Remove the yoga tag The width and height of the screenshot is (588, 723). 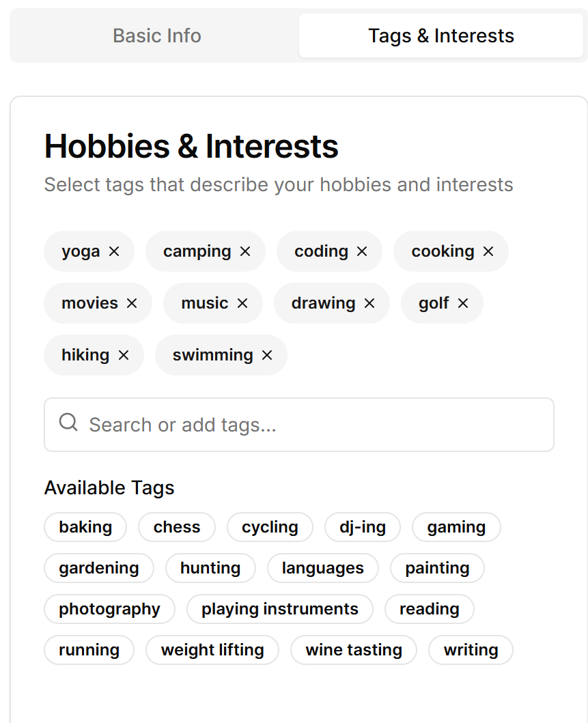114,251
